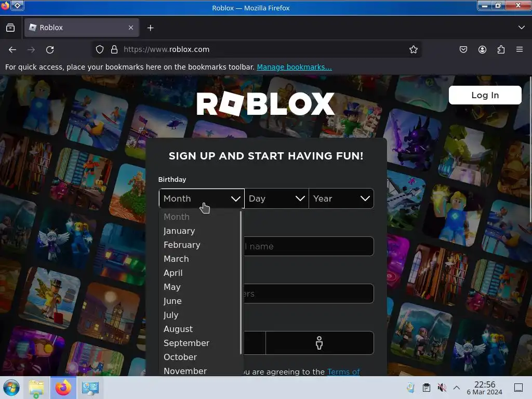532x399 pixels.
Task: View site security padlock info
Action: click(114, 49)
